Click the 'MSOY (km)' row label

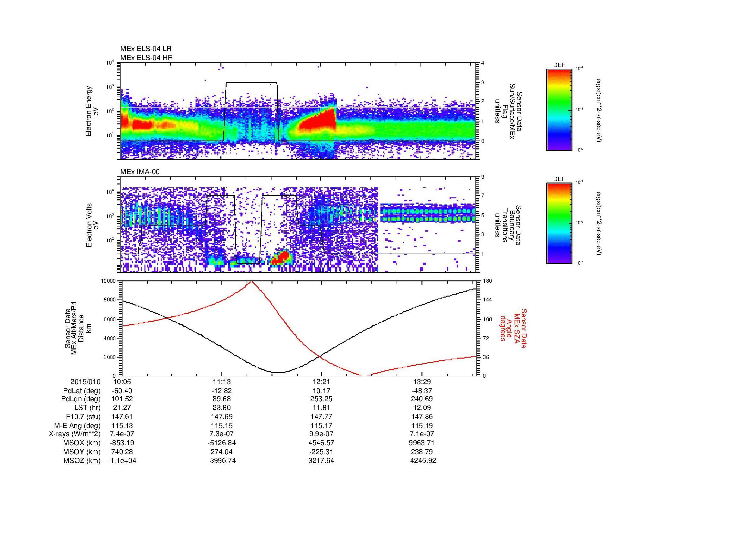(82, 452)
